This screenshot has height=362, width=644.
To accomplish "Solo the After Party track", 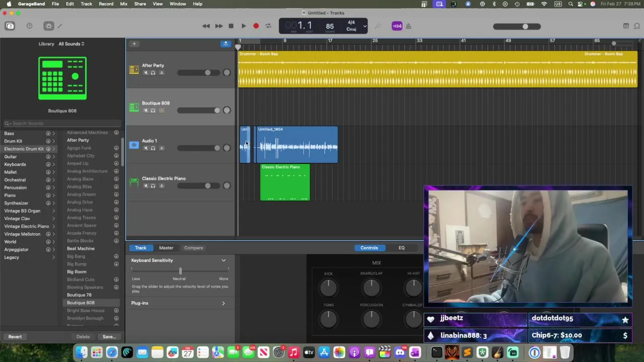I will coord(153,73).
